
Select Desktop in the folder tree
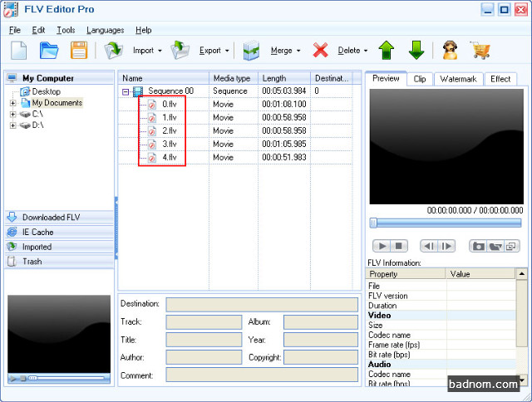[x=46, y=91]
